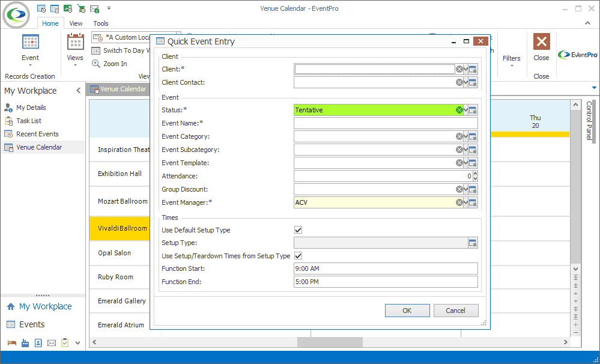Image resolution: width=600 pixels, height=364 pixels.
Task: Collapse the My Workplace navigation pane
Action: point(79,91)
